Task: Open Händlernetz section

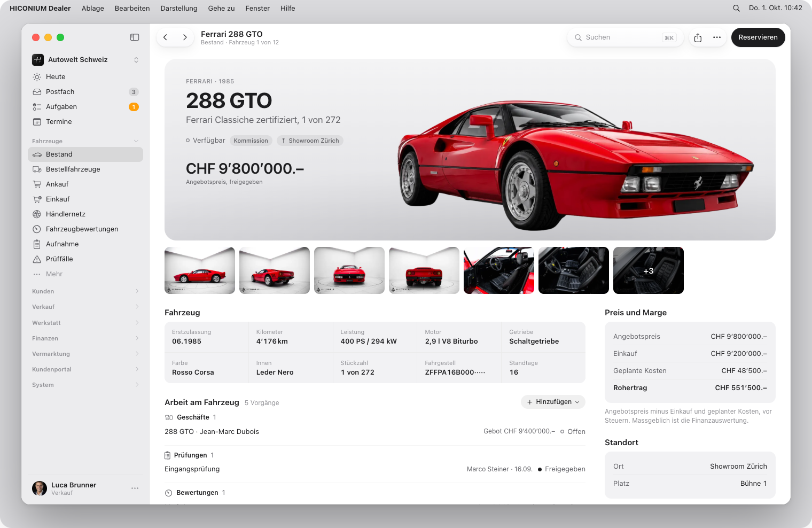Action: pyautogui.click(x=85, y=214)
